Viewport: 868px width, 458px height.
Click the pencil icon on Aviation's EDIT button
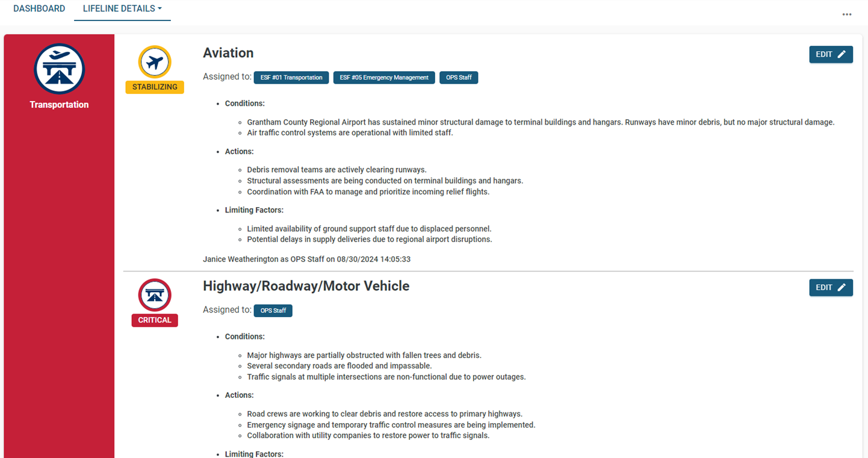click(842, 54)
